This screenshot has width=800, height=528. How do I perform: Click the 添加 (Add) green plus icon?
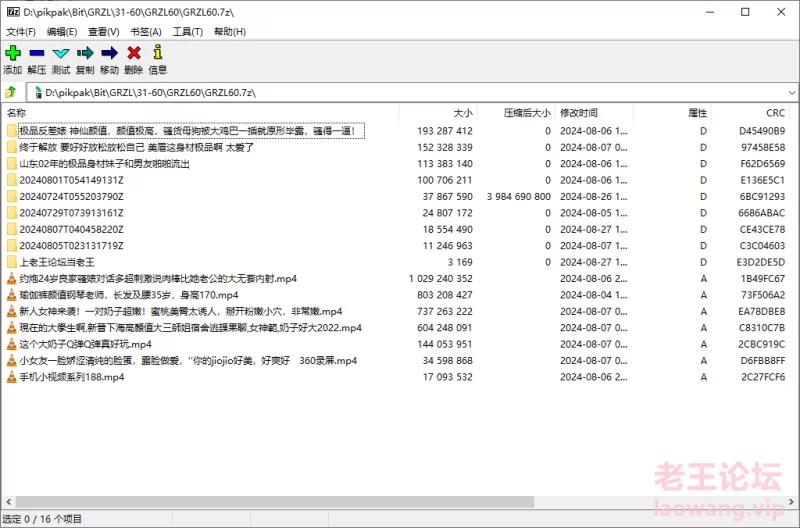12,53
